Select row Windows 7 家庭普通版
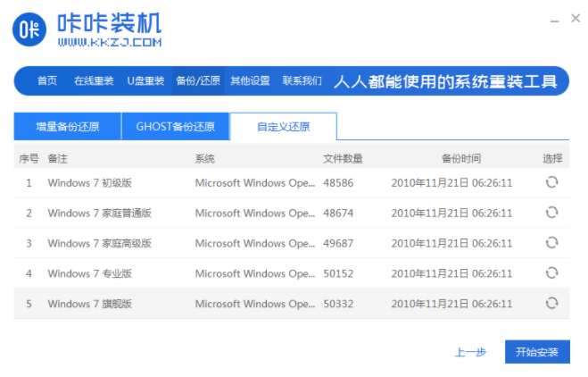The image size is (588, 377). click(x=292, y=213)
